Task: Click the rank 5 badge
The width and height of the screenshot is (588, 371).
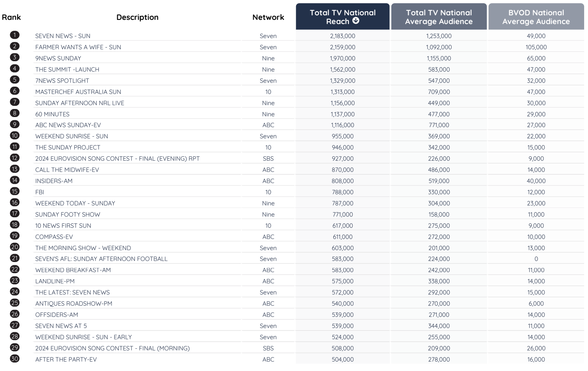Action: coord(15,80)
